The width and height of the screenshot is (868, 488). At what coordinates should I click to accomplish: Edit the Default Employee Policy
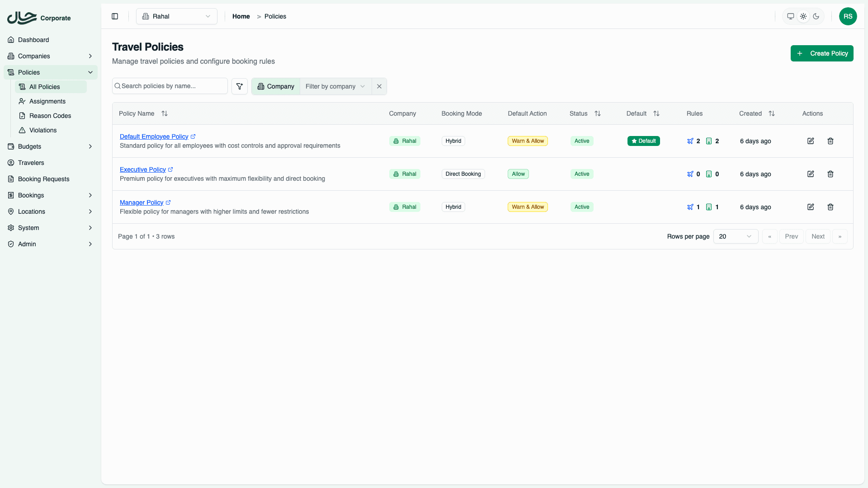coord(811,141)
